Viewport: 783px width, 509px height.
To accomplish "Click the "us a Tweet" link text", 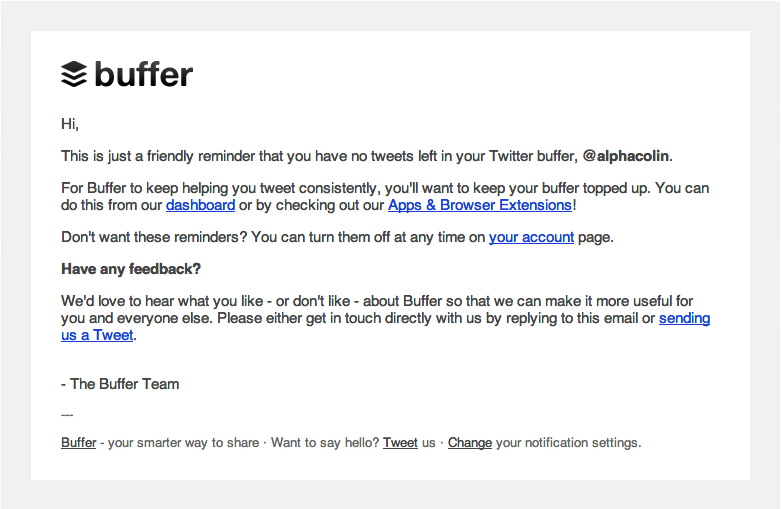I will tap(97, 335).
